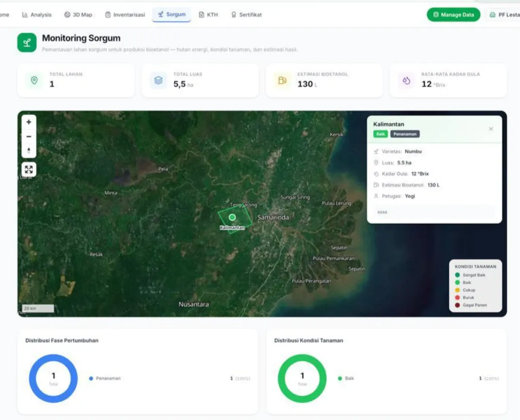Click the 3D Map globe icon
The width and height of the screenshot is (520, 420).
pos(67,15)
